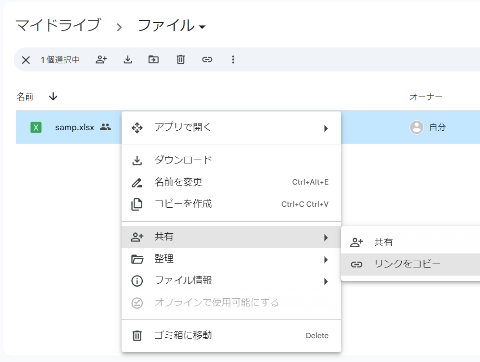Screen dimensions: 480x362
Task: Click the オーナー column header
Action: tap(426, 97)
